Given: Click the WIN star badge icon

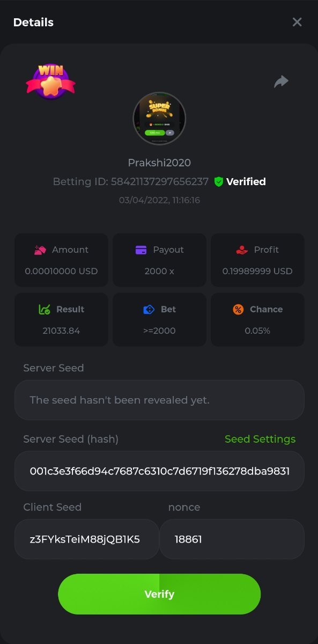Looking at the screenshot, I should 50,81.
